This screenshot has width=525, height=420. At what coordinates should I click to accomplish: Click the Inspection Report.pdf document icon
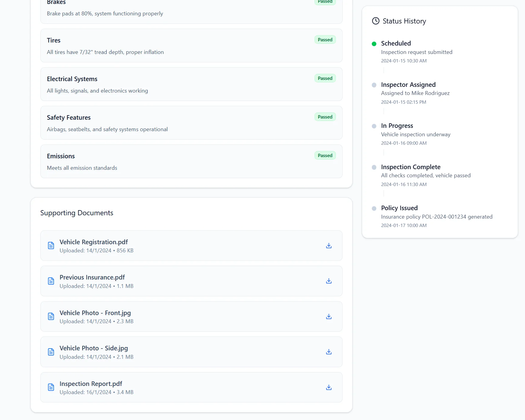click(51, 387)
